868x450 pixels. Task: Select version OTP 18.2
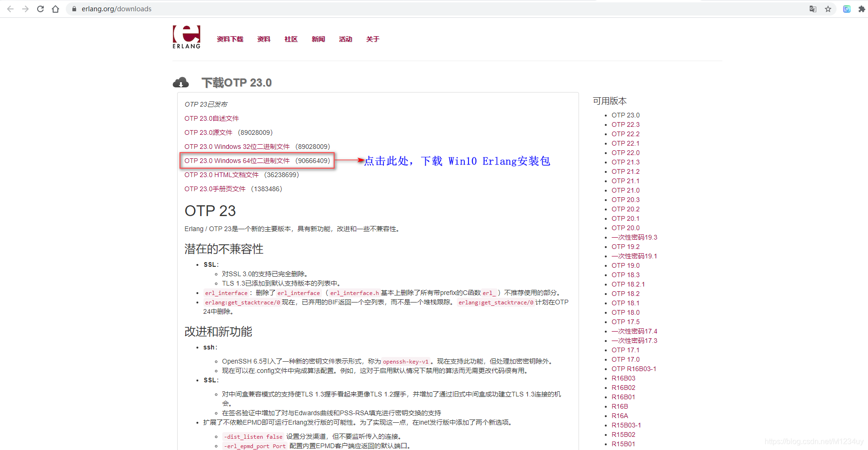point(626,294)
